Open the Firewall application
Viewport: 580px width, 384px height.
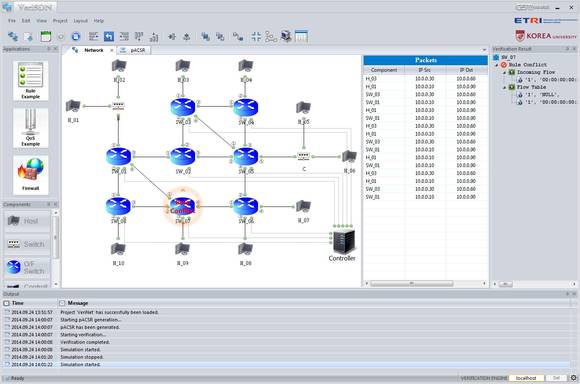pyautogui.click(x=30, y=175)
